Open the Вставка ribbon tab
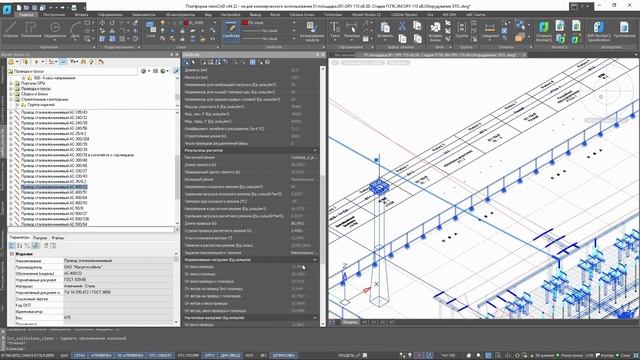This screenshot has height=360, width=640. coord(81,15)
